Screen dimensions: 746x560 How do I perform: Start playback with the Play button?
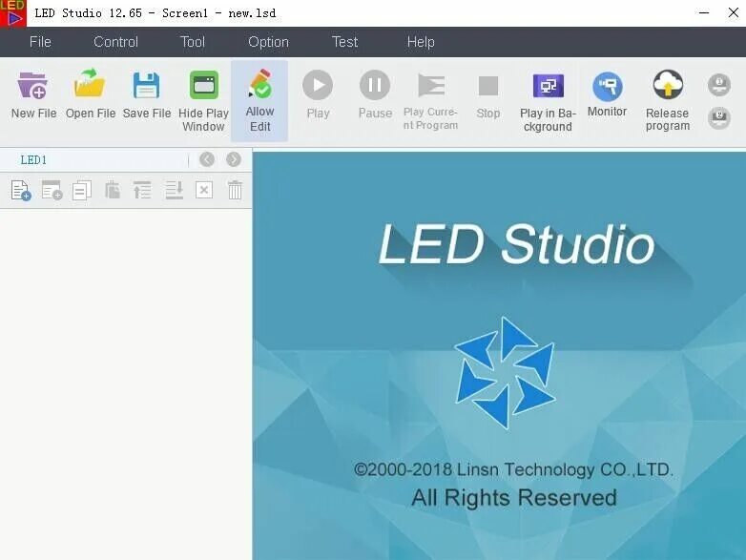(318, 85)
